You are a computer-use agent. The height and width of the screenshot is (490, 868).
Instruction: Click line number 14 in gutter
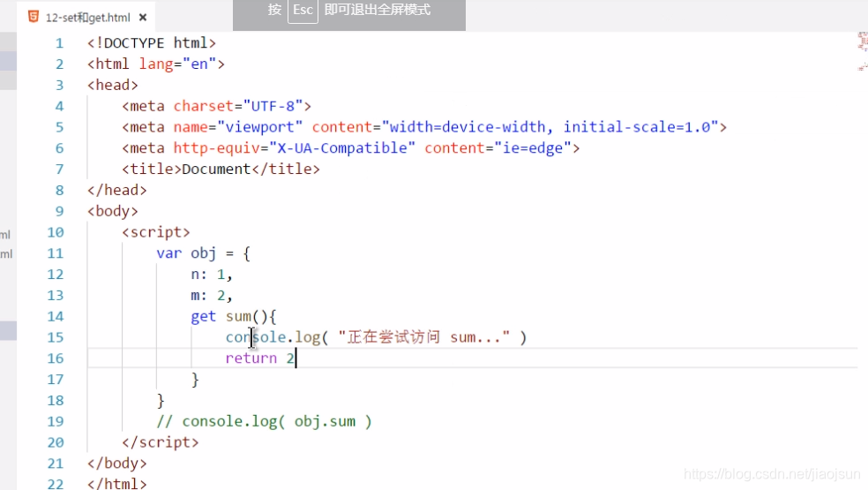point(56,316)
